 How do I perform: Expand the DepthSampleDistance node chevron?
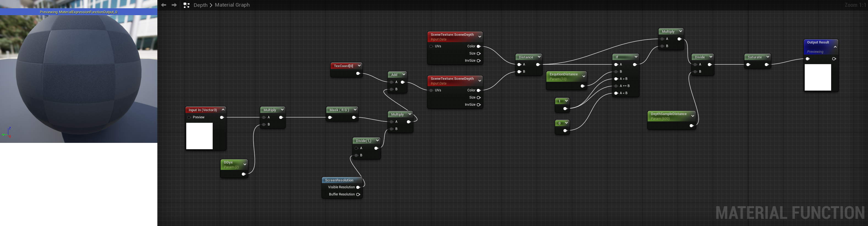pos(693,116)
